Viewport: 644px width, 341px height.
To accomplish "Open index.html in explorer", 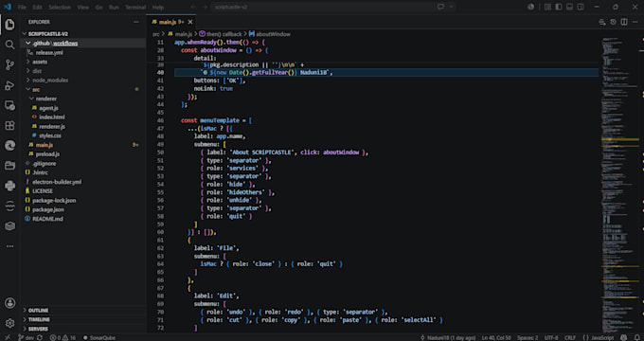I will 84,117.
